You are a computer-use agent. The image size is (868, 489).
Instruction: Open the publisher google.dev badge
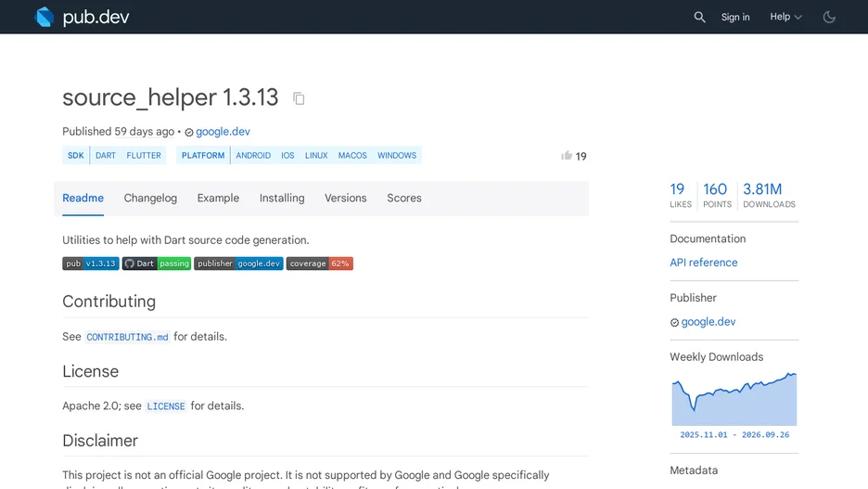[x=238, y=264]
